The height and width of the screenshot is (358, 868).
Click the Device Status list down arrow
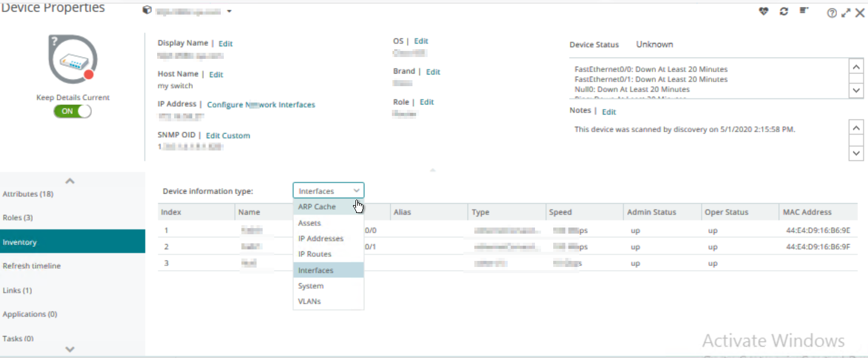pos(856,90)
